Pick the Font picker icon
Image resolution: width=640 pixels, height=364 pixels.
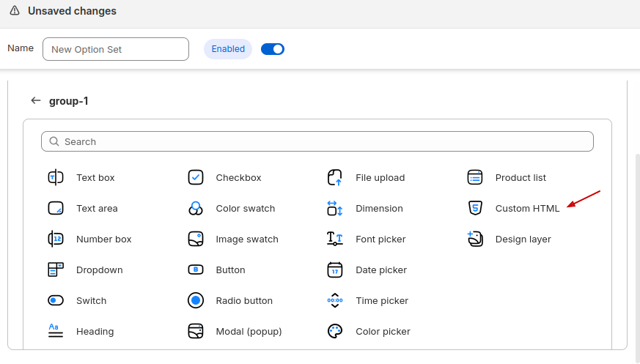pos(335,239)
